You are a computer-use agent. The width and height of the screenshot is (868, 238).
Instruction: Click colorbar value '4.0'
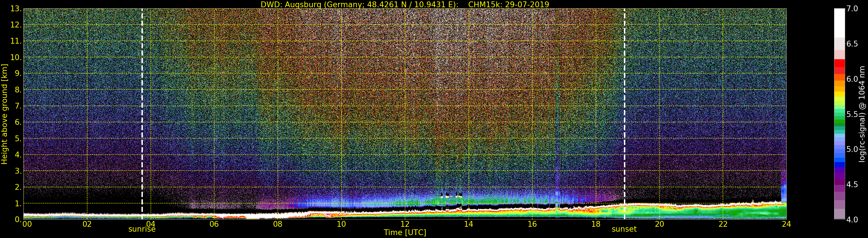point(852,220)
